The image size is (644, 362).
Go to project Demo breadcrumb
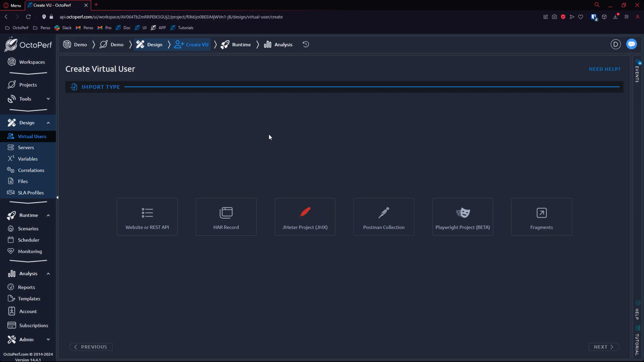point(111,44)
